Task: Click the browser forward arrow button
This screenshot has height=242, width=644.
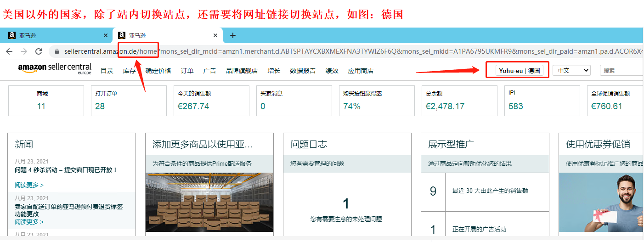Action: point(24,51)
